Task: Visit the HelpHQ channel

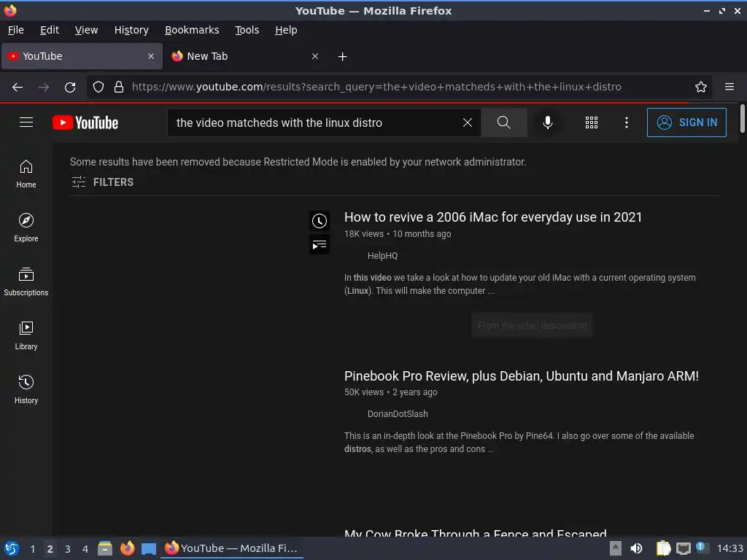Action: coord(382,256)
